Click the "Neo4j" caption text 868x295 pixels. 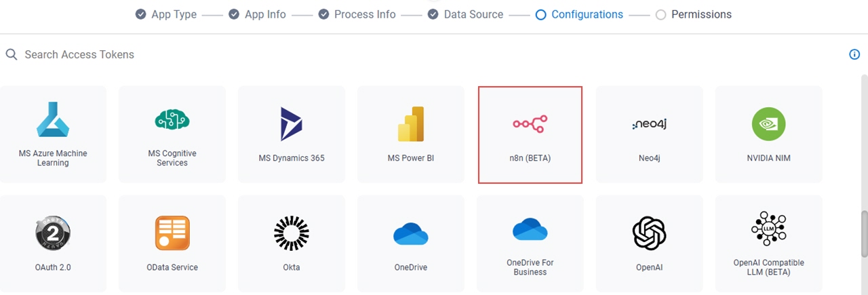click(650, 158)
